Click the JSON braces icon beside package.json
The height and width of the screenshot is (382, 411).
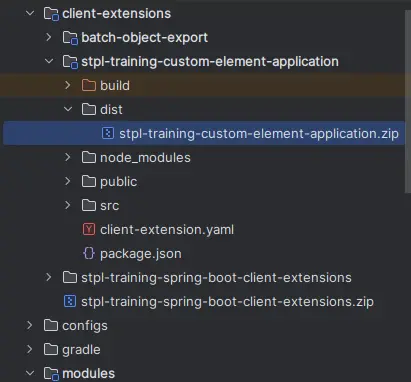[x=89, y=253]
